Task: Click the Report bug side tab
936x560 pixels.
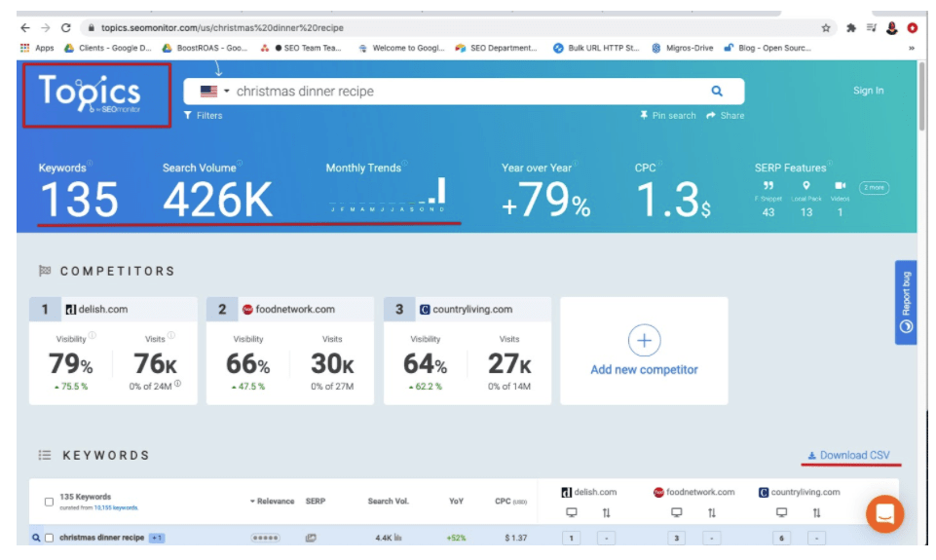Action: pos(906,302)
